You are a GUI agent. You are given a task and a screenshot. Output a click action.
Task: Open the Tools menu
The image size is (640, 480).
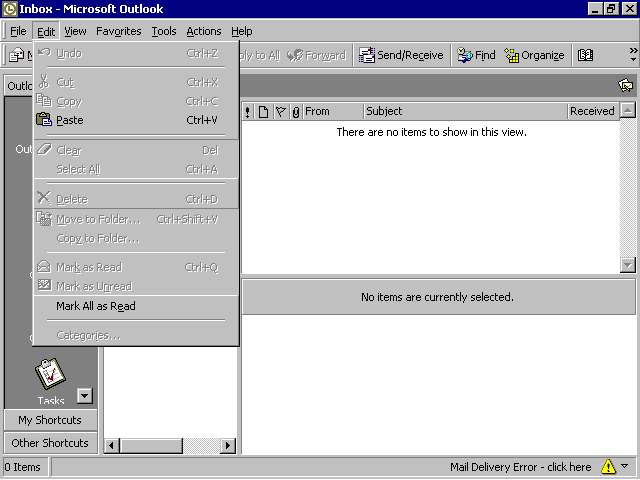click(x=164, y=31)
